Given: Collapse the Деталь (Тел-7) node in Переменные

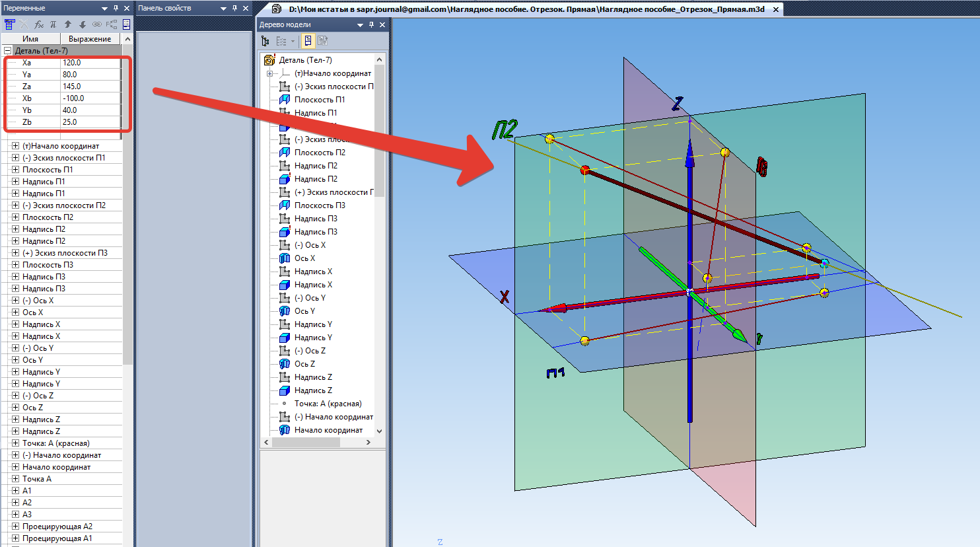Looking at the screenshot, I should click(8, 51).
